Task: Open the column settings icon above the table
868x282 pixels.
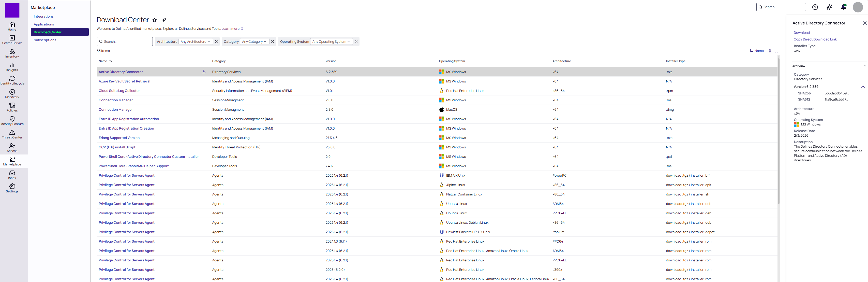Action: coord(769,51)
